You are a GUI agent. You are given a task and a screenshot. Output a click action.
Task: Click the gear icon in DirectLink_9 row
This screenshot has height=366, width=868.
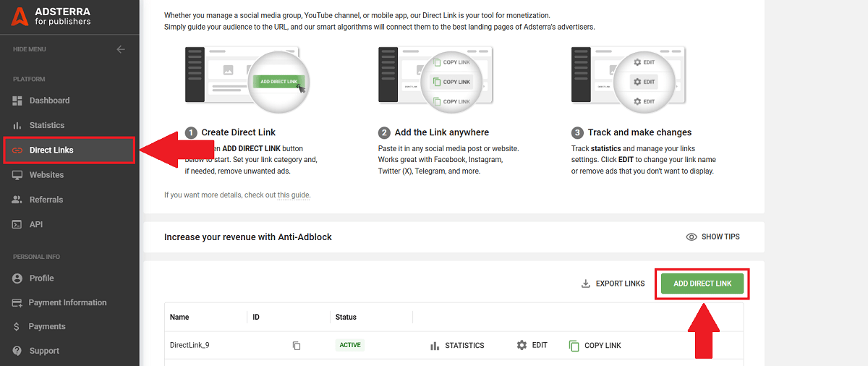(x=522, y=345)
